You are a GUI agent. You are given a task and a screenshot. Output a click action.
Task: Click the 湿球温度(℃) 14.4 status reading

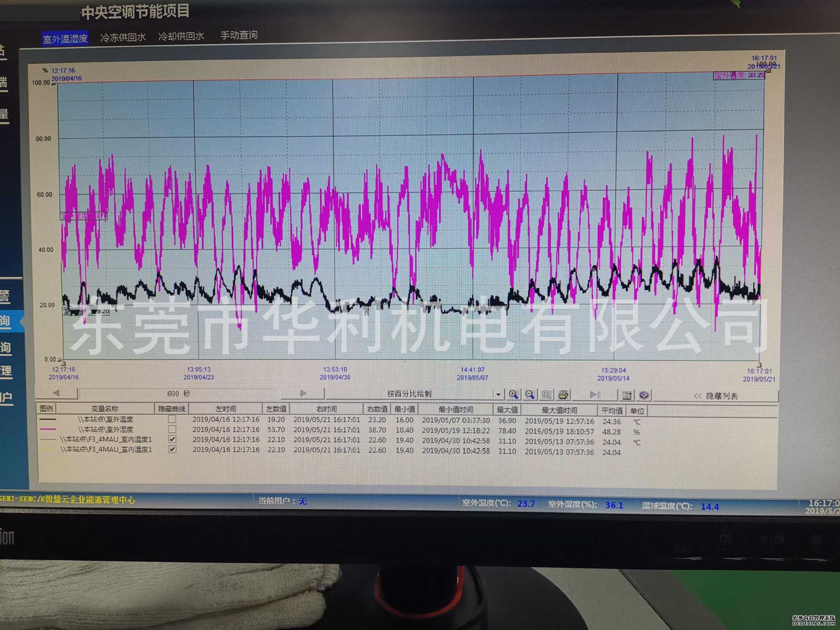(680, 506)
